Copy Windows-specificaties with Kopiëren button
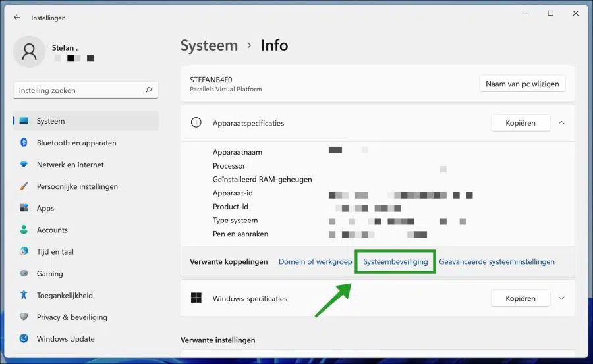Viewport: 593px width, 364px height. [x=521, y=298]
